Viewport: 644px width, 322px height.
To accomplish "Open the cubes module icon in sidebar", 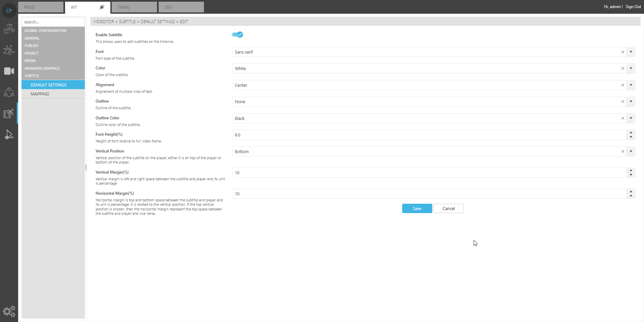I will pyautogui.click(x=9, y=29).
